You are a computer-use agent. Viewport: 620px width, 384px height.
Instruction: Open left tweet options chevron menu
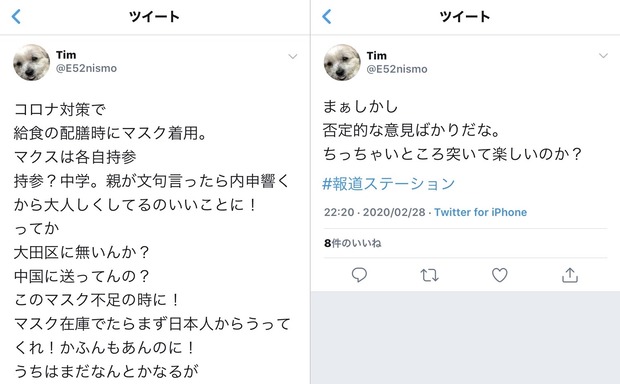coord(293,56)
